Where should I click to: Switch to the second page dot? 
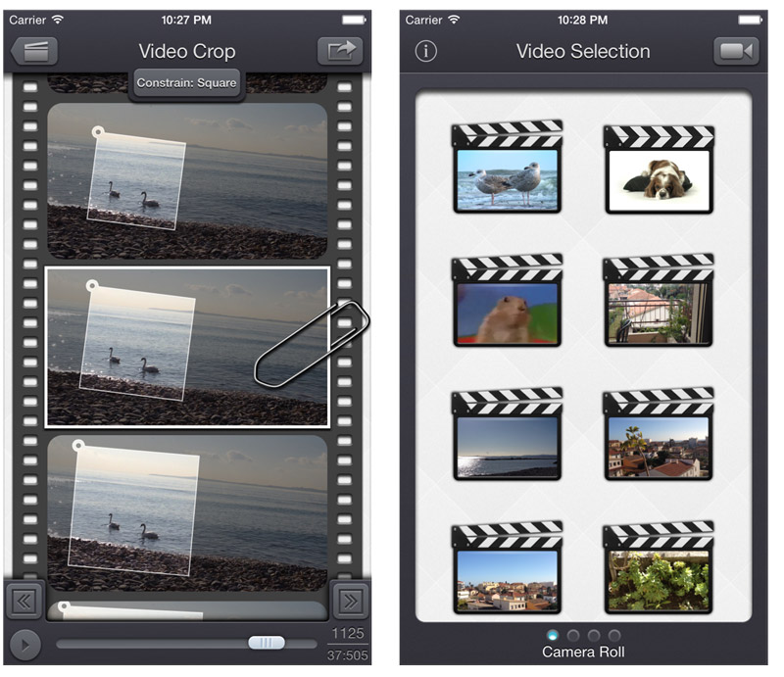pos(574,636)
